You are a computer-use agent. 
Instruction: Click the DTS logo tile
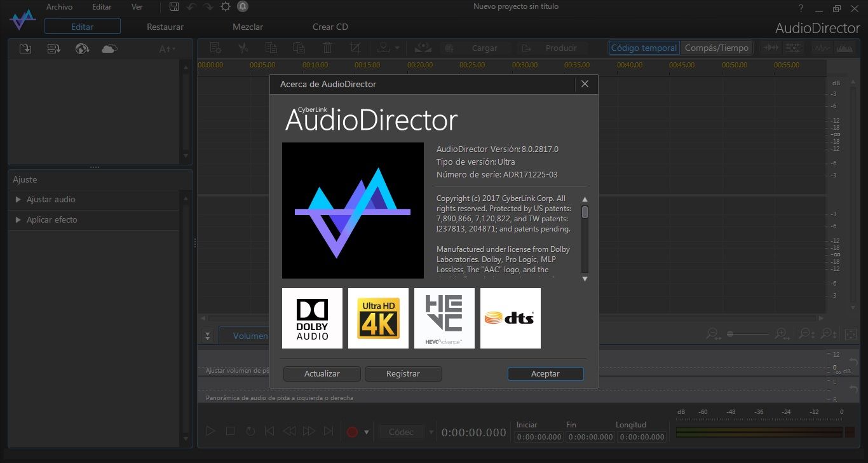click(x=510, y=318)
